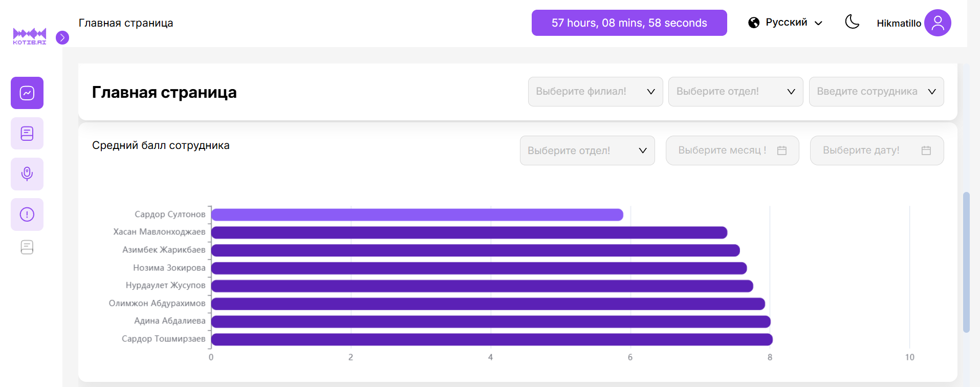
Task: Click the Kotib.ai logo
Action: click(x=30, y=36)
